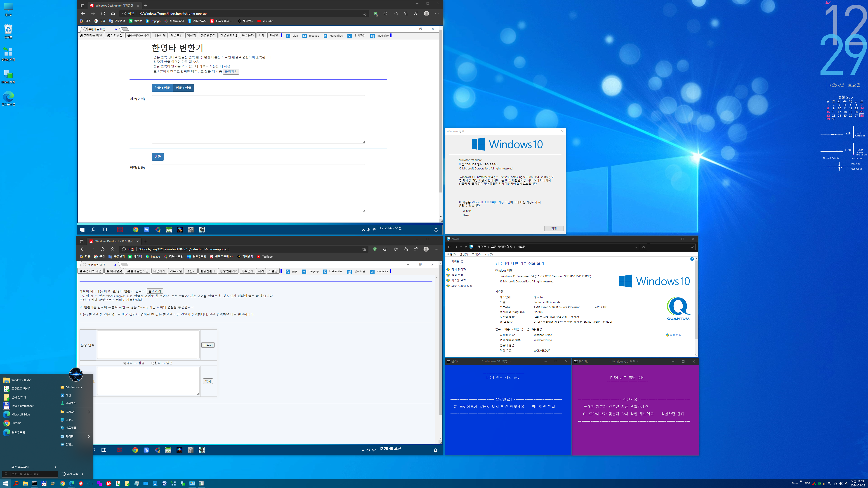Launch Total Commander floppy icon on main taskbar
This screenshot has height=488, width=868.
click(43, 483)
